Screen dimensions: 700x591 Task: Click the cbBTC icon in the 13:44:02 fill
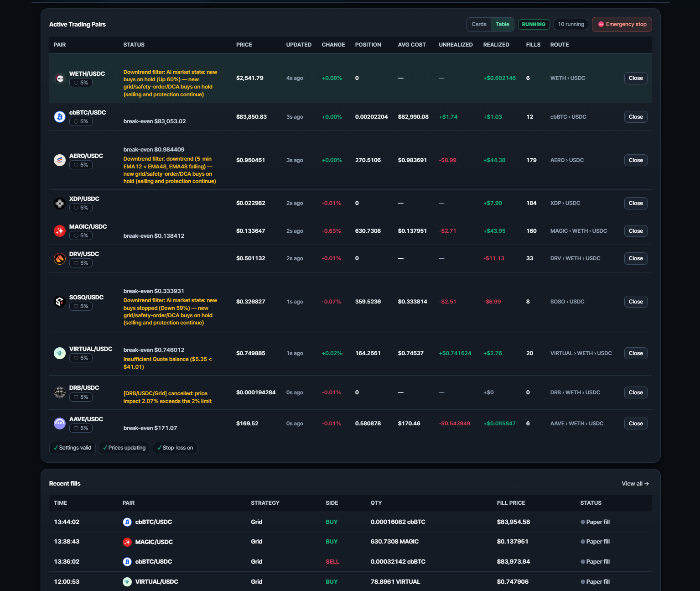click(127, 522)
